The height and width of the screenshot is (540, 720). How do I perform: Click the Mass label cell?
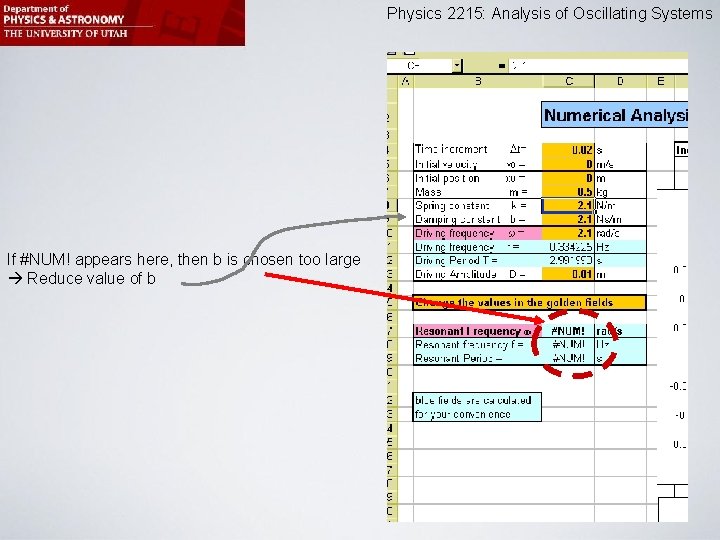click(x=478, y=192)
